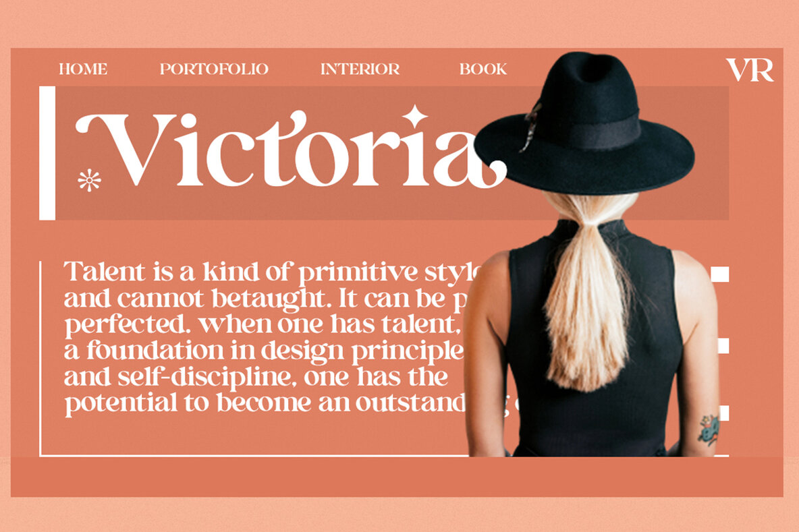Click the VR logo

[x=750, y=69]
